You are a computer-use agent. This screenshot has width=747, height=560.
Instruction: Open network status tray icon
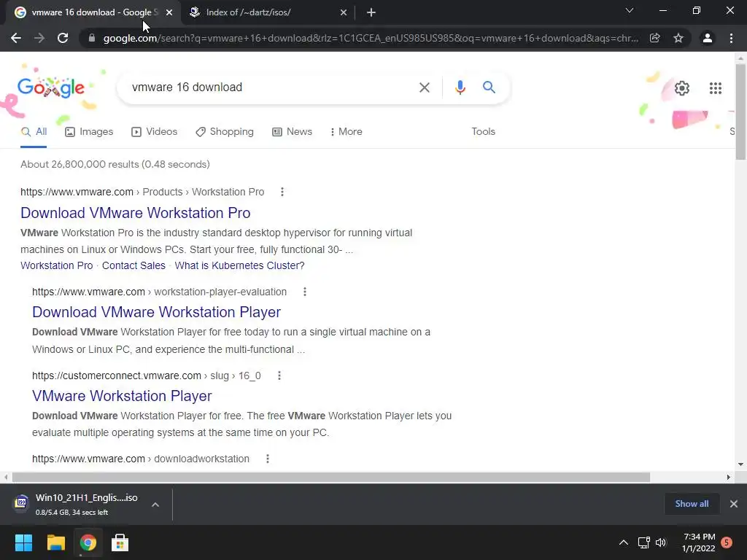643,542
